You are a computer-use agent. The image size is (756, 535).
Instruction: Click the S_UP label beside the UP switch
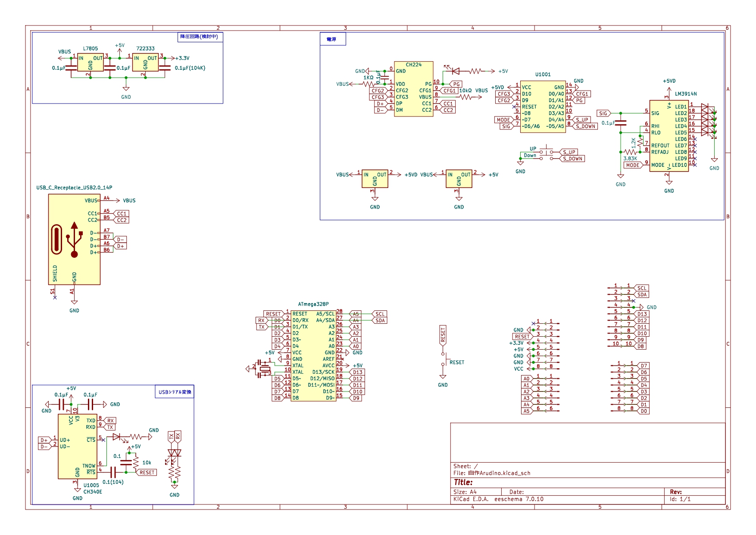pos(569,152)
